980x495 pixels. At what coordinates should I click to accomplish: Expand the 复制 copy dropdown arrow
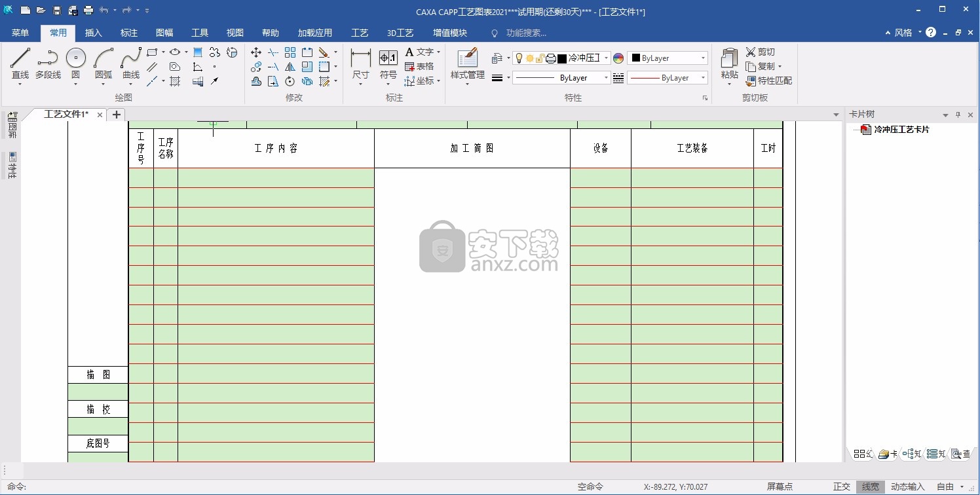point(780,67)
